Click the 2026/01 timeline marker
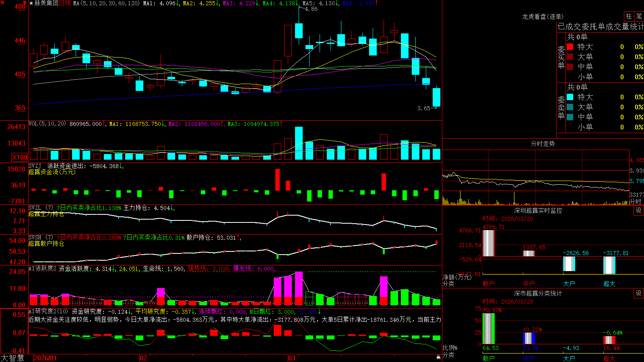644x362 pixels. pos(45,358)
